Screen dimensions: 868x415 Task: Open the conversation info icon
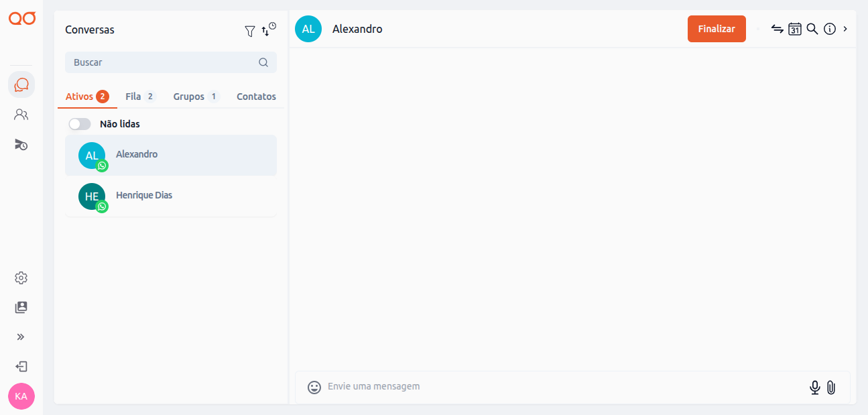click(830, 29)
